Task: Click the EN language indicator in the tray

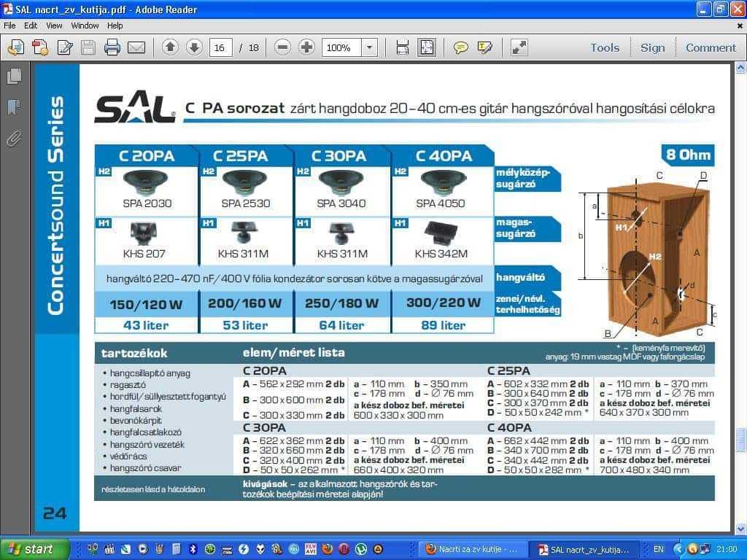Action: point(659,550)
